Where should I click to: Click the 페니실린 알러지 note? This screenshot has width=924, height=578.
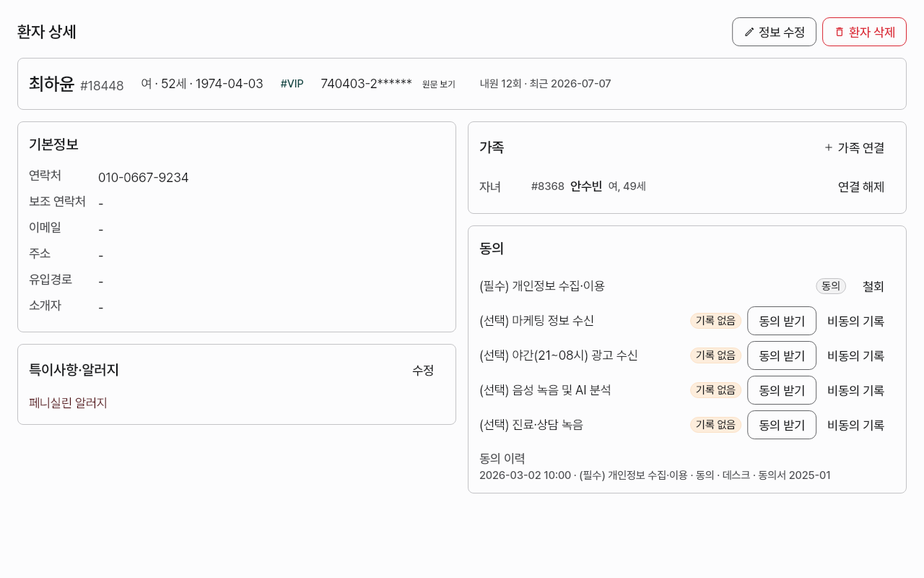click(69, 403)
